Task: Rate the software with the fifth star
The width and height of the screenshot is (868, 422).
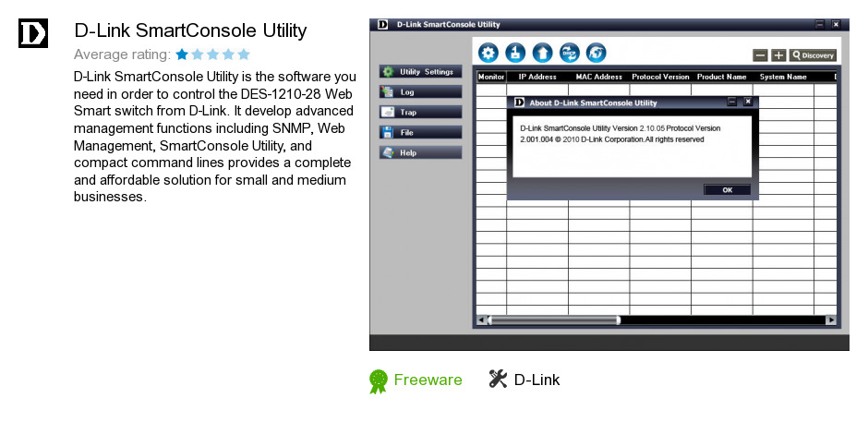Action: click(244, 54)
